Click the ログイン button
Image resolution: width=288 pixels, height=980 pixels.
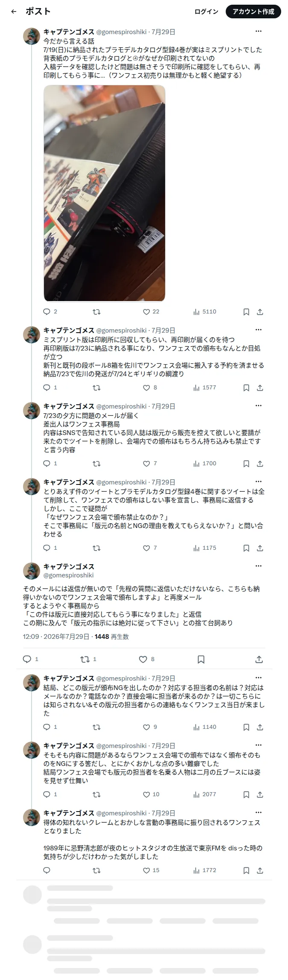point(207,12)
